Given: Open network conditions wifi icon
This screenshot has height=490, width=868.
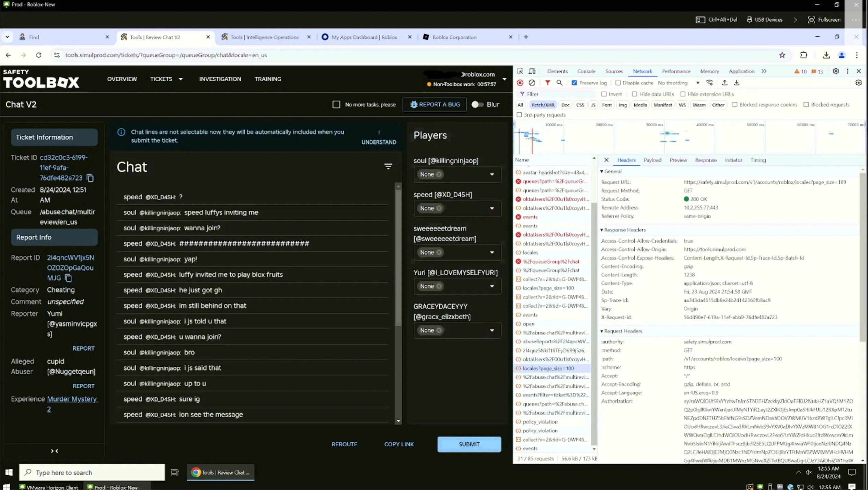Looking at the screenshot, I should pos(709,83).
